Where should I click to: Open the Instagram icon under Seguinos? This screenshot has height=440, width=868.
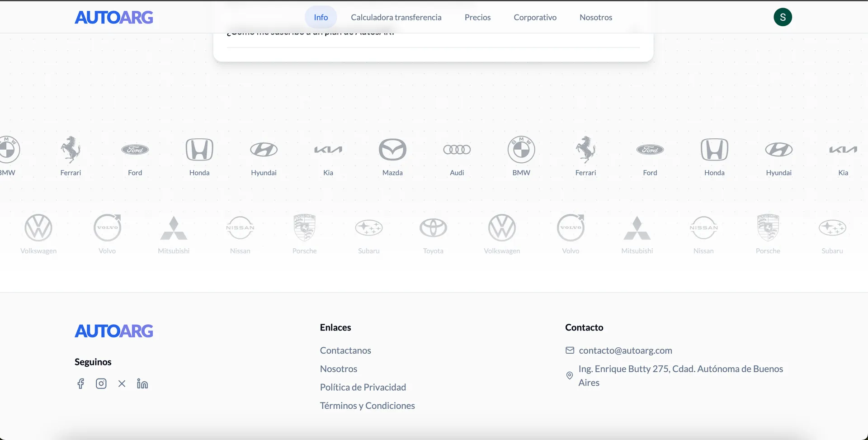point(101,384)
